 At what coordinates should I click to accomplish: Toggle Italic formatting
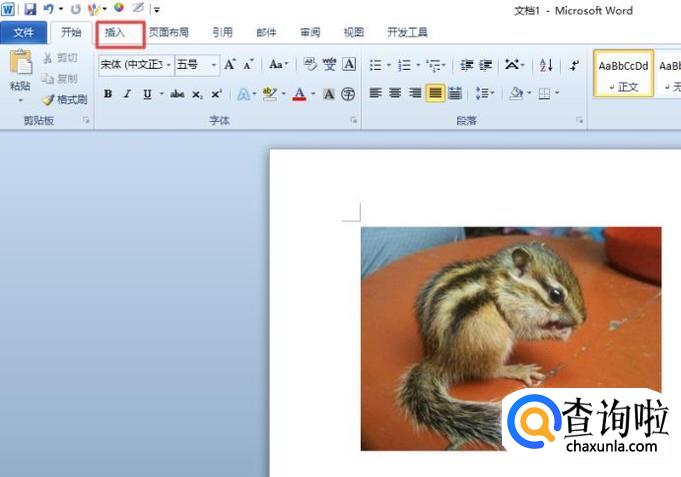tap(126, 94)
